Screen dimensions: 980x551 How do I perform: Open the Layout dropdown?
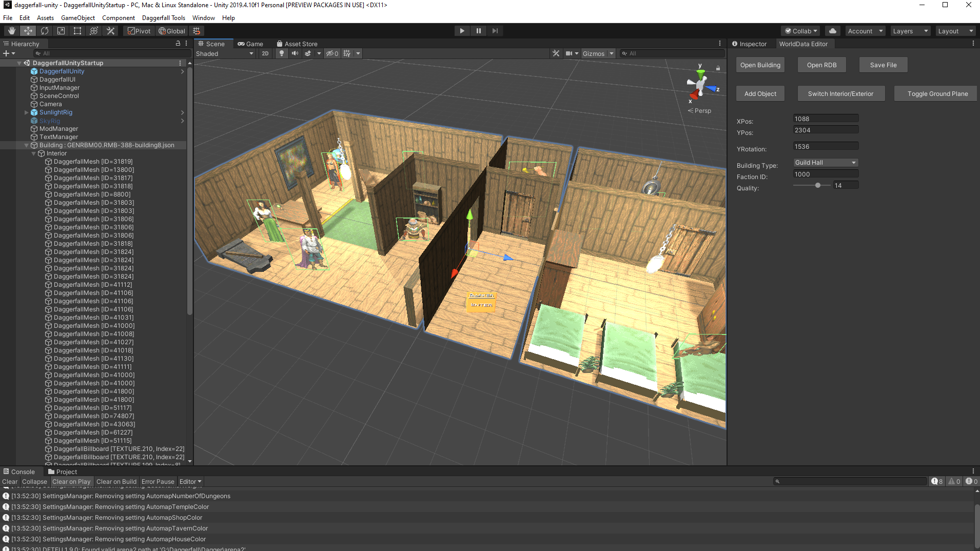coord(955,31)
